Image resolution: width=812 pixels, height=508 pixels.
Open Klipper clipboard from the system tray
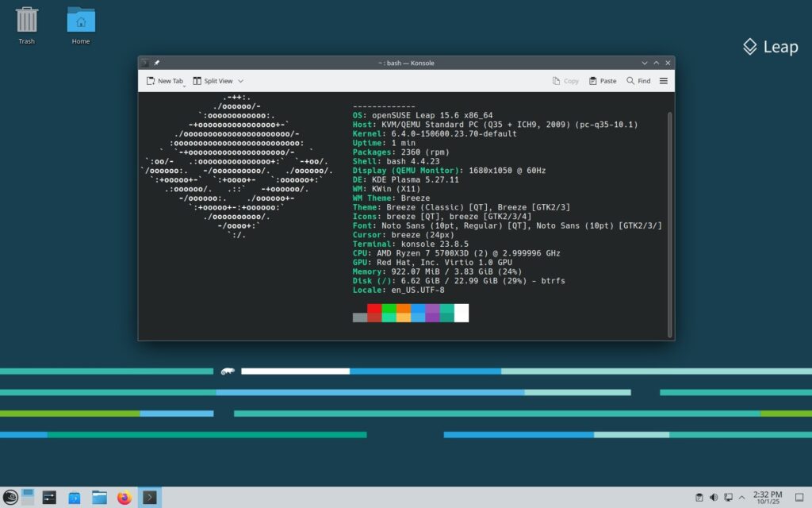699,497
